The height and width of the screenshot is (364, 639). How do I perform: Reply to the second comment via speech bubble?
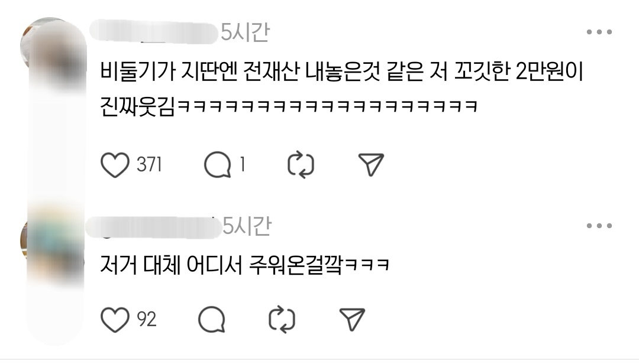click(x=211, y=320)
